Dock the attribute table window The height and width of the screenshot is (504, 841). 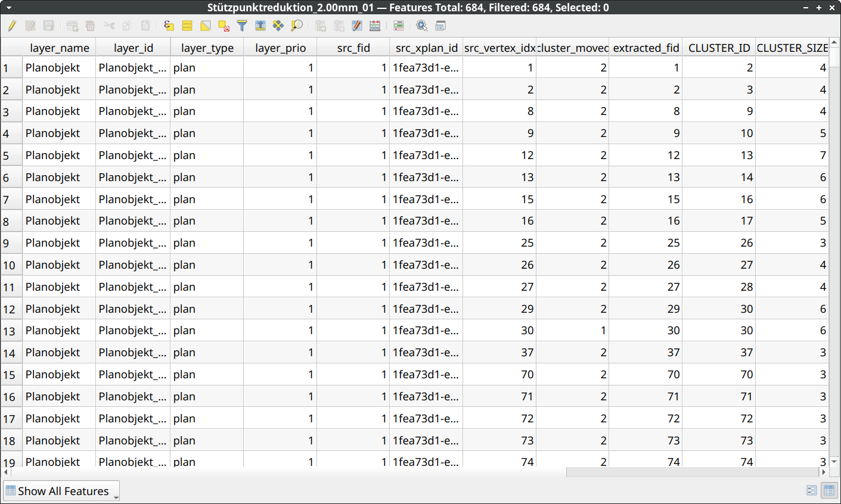[440, 26]
